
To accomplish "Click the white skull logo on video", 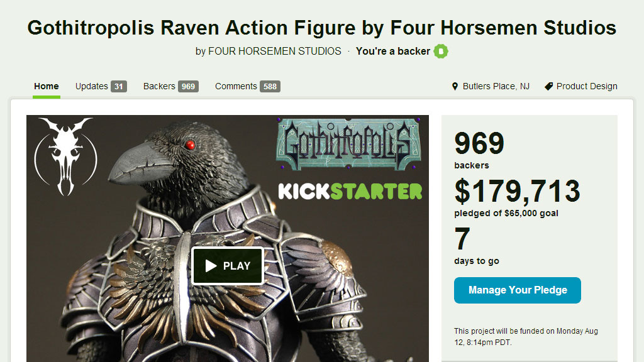I will [65, 156].
